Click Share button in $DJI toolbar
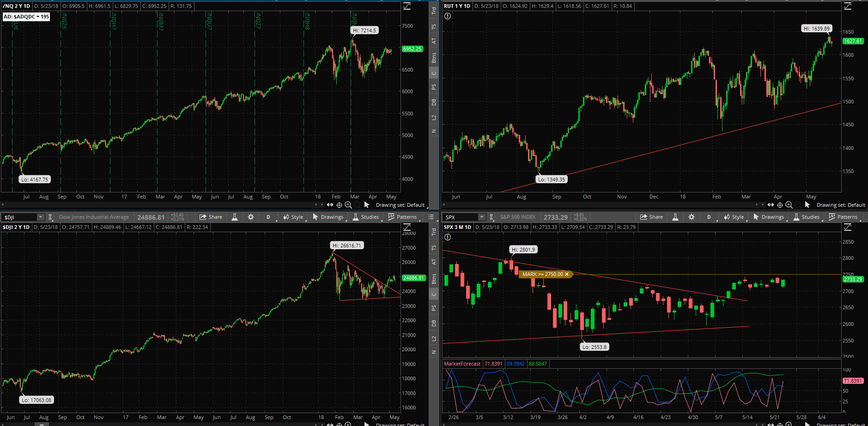The height and width of the screenshot is (426, 868). [x=211, y=217]
